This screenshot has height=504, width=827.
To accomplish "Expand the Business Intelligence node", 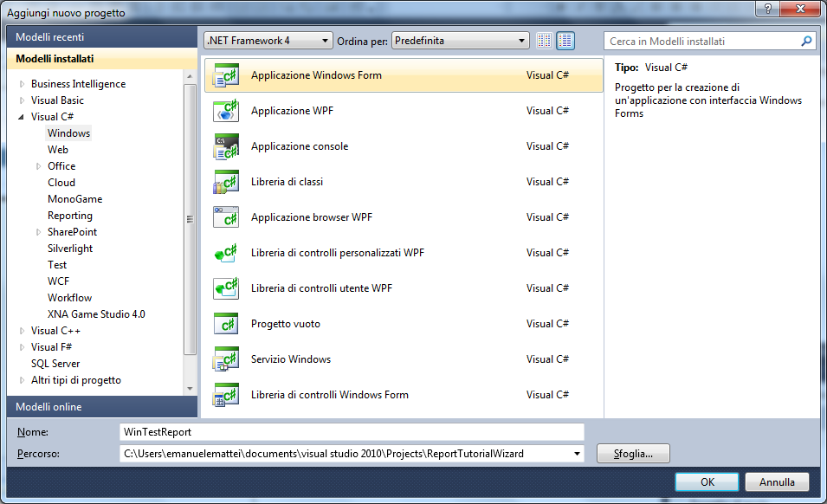I will (x=22, y=84).
